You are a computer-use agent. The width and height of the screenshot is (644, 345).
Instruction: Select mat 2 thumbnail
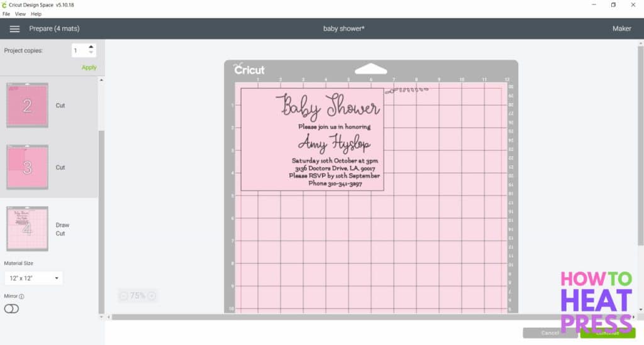(27, 105)
